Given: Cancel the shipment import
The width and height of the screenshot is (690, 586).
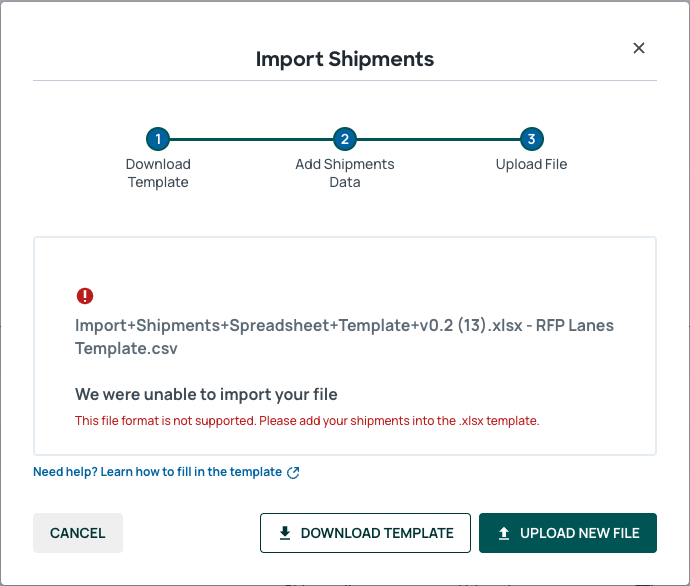Looking at the screenshot, I should click(78, 533).
